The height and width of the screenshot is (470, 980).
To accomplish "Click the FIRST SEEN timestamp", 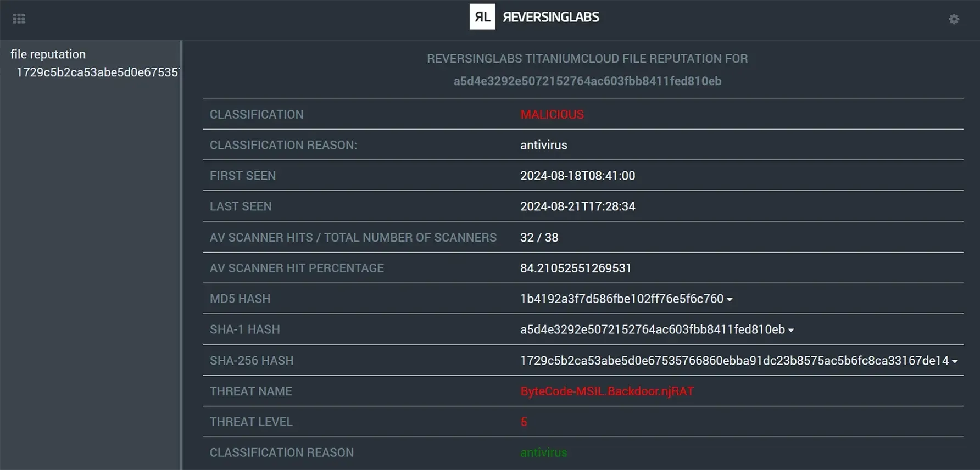I will 577,176.
